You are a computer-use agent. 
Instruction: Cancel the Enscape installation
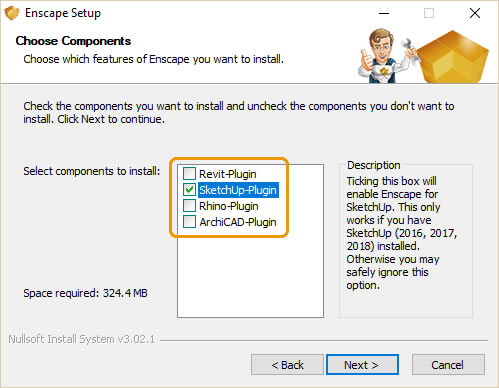tap(448, 365)
